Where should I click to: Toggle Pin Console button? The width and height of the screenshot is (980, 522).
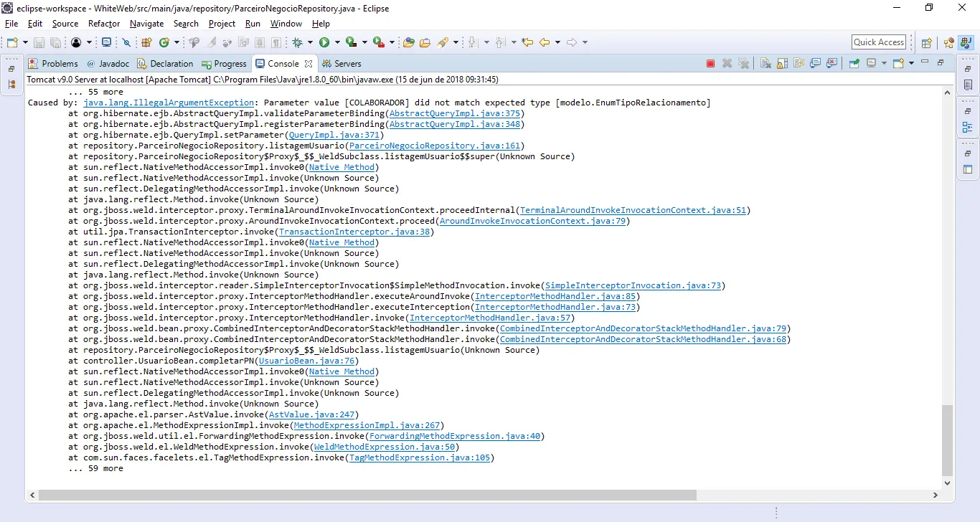tap(854, 63)
